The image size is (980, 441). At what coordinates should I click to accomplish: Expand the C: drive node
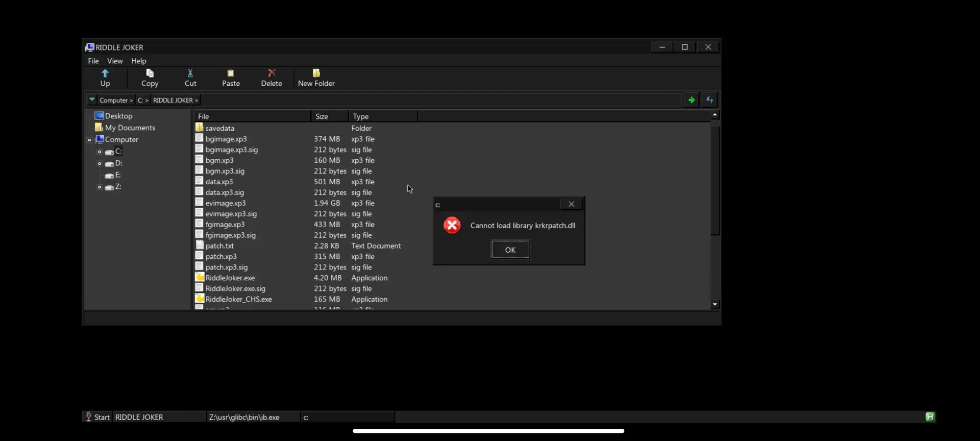pyautogui.click(x=100, y=152)
